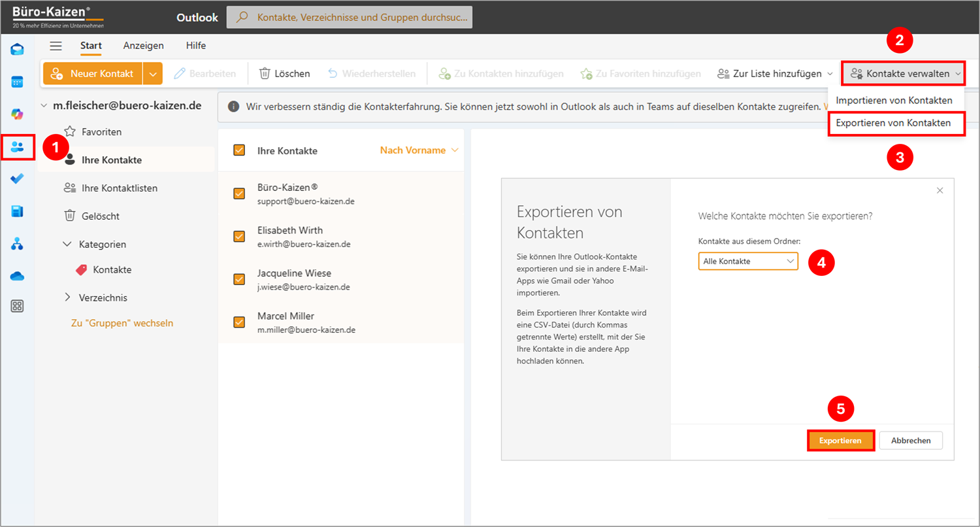Click the Neuer Kontakt button
This screenshot has height=527, width=980.
tap(93, 74)
